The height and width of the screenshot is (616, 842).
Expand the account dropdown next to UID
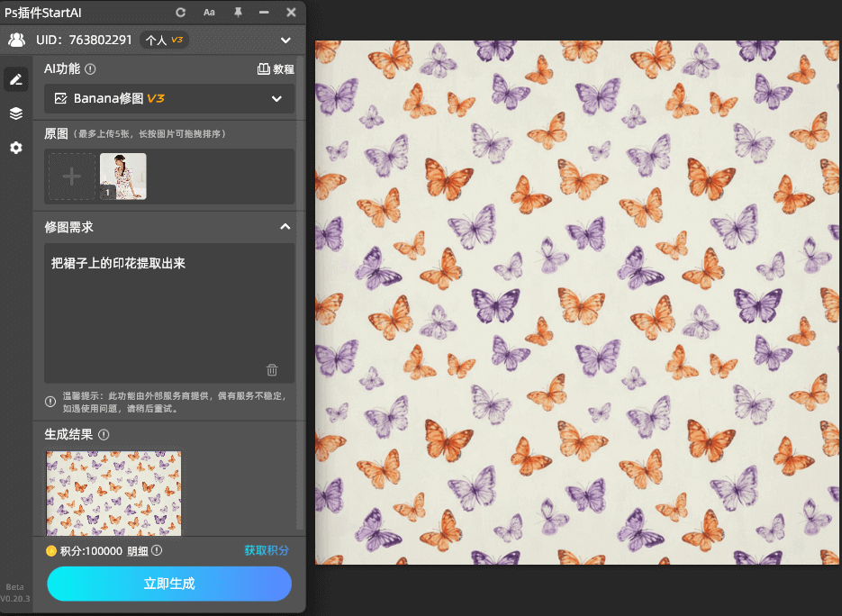pyautogui.click(x=285, y=40)
